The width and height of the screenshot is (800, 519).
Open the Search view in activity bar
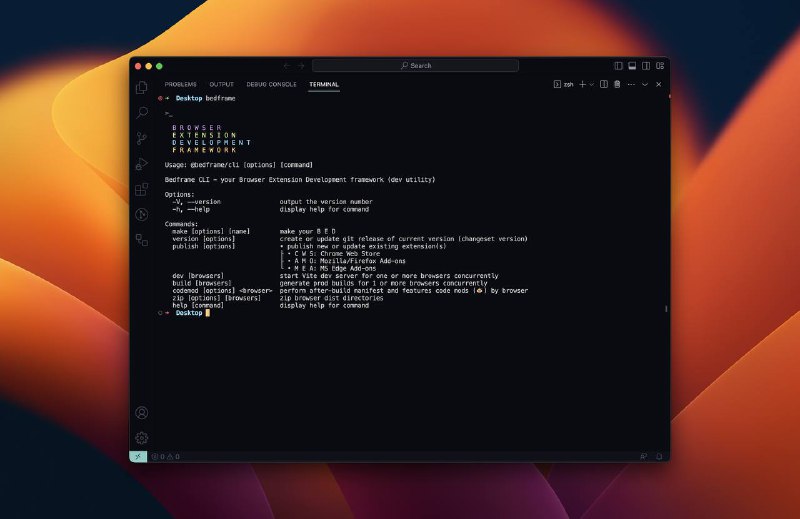pos(142,113)
